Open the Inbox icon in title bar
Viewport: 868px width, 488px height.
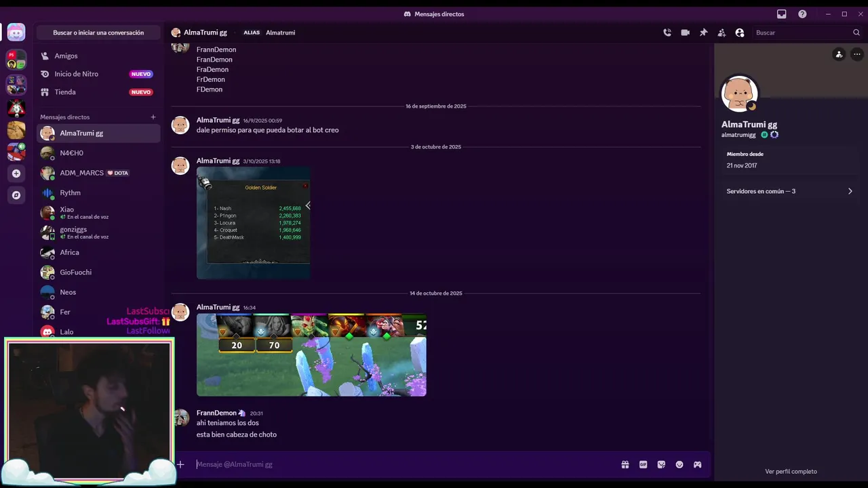781,14
